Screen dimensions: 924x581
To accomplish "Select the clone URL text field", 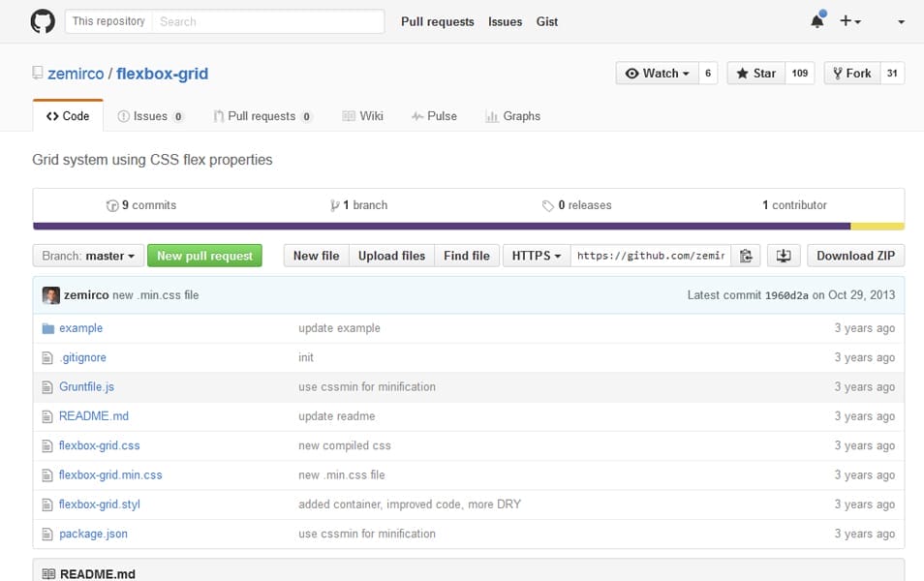I will pyautogui.click(x=651, y=256).
